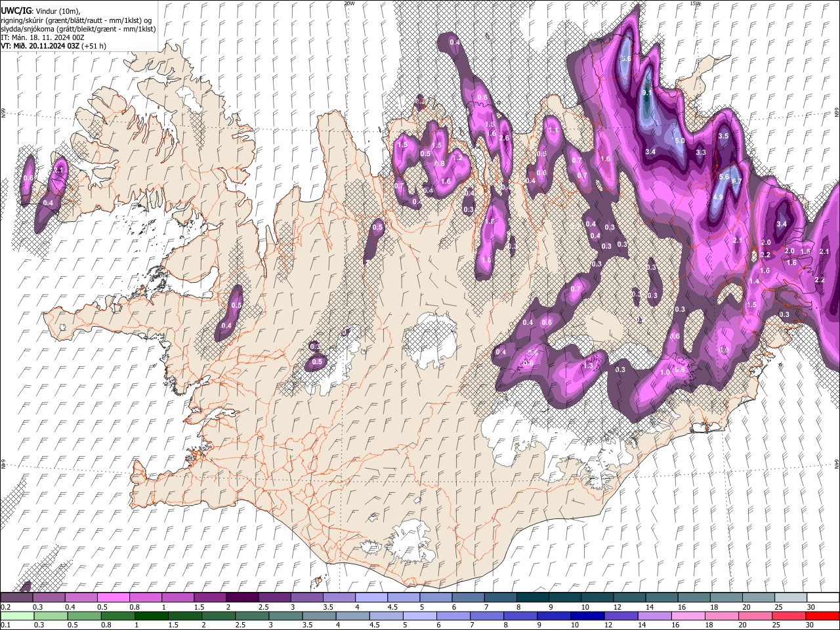
Task: Select snow legend swatch between 8 and 9
Action: click(532, 597)
